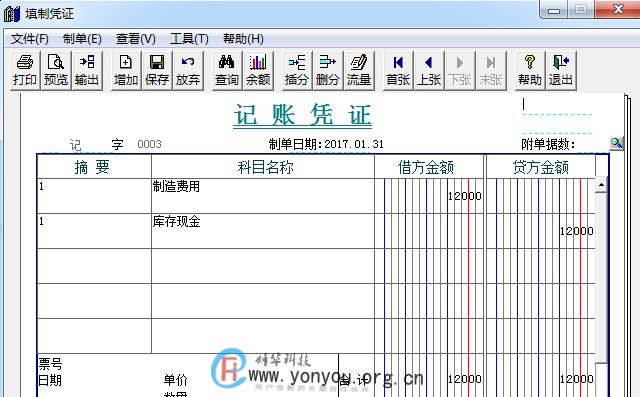Screen dimensions: 640x397
Task: Click the 填制凭证 title bar app icon
Action: (12, 13)
